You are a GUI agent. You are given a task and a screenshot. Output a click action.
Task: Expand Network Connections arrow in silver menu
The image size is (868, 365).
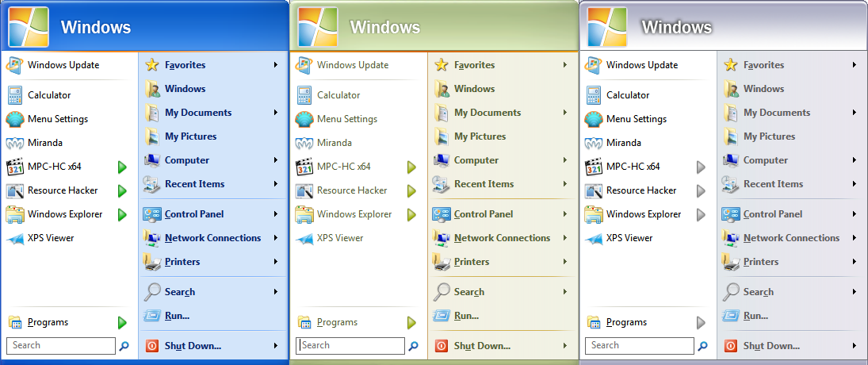point(855,238)
